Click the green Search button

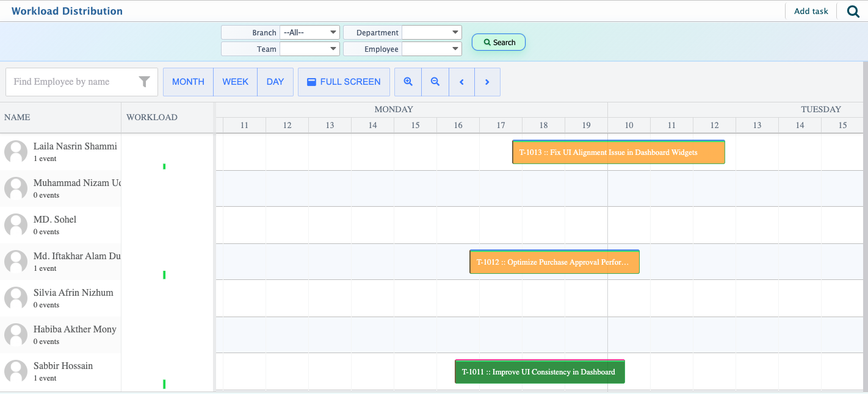pyautogui.click(x=499, y=42)
